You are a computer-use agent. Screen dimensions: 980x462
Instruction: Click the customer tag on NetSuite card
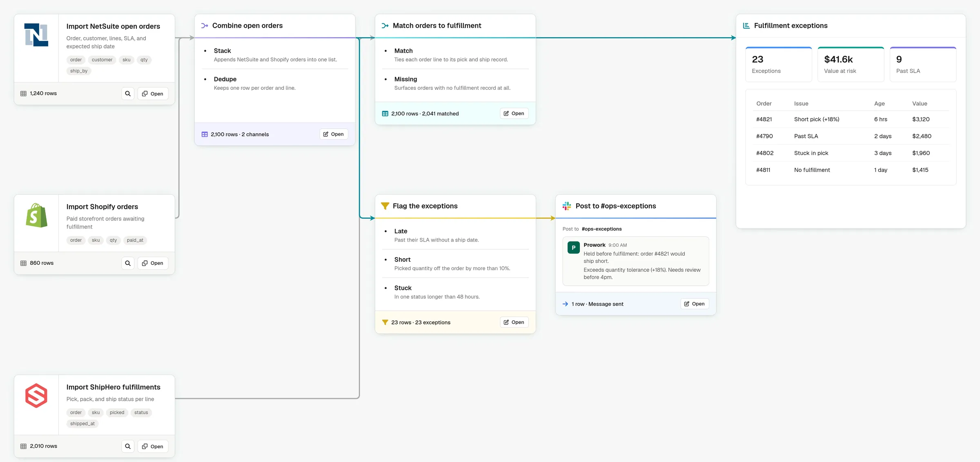[102, 60]
